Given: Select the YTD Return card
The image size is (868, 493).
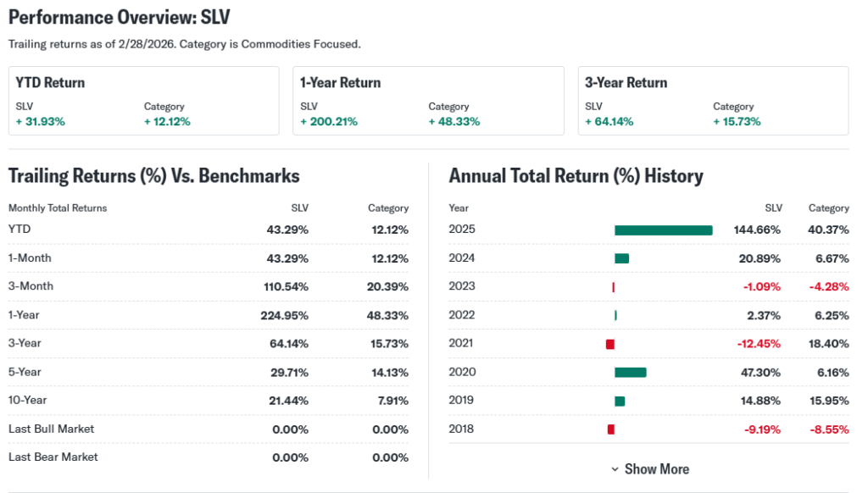Looking at the screenshot, I should click(143, 101).
